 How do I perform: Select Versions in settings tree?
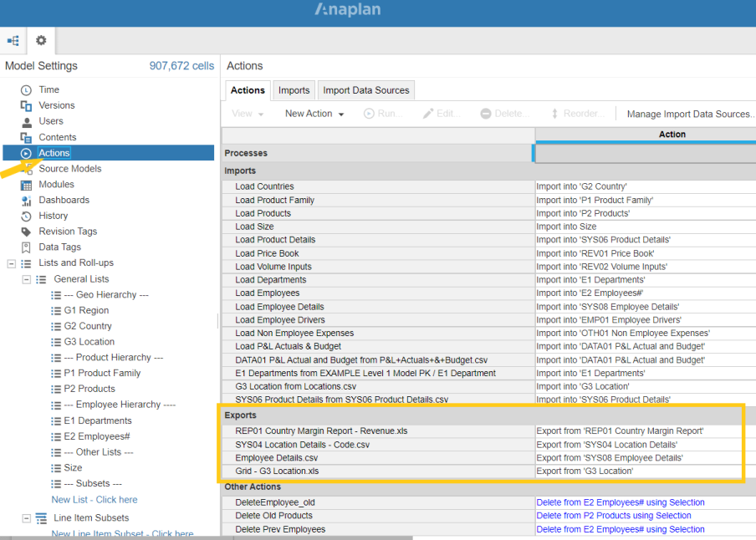(x=57, y=105)
